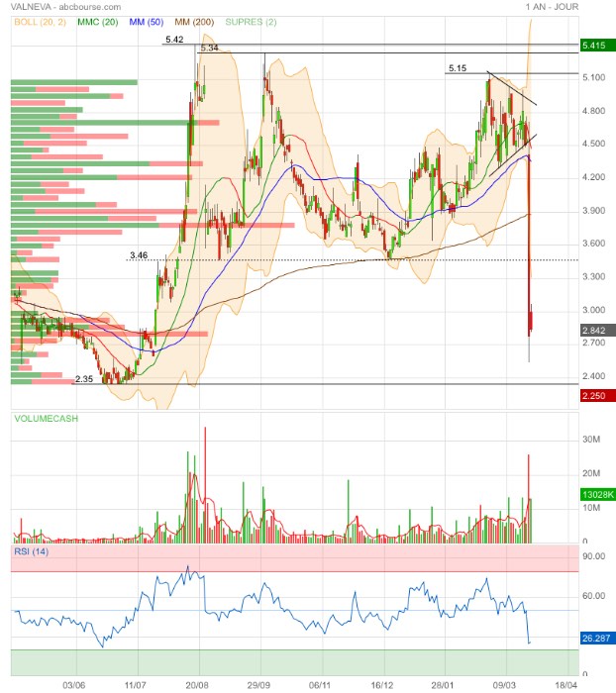
Task: Click the 29/09 date axis label
Action: [x=258, y=685]
